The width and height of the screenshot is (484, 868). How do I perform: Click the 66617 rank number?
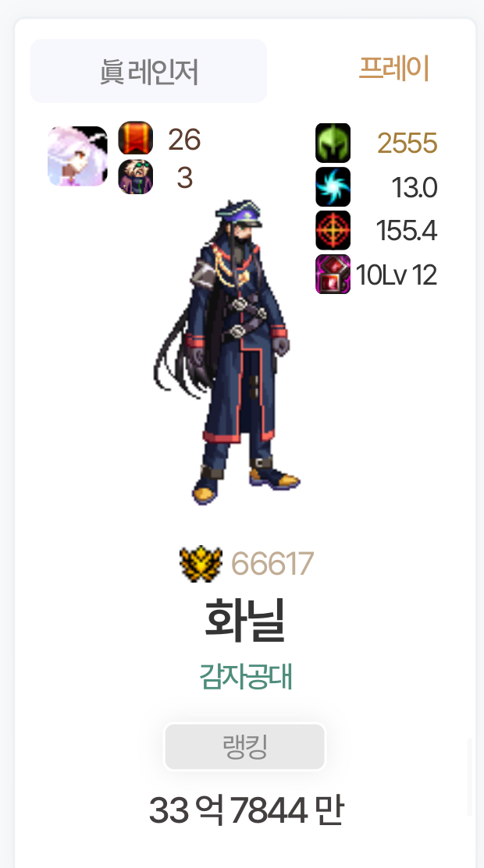272,564
